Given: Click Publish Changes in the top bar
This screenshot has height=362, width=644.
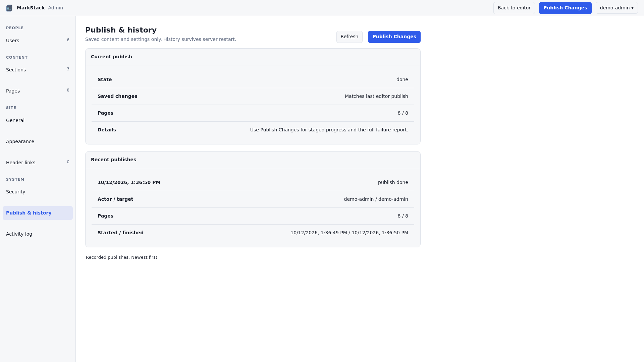Looking at the screenshot, I should pos(565,8).
